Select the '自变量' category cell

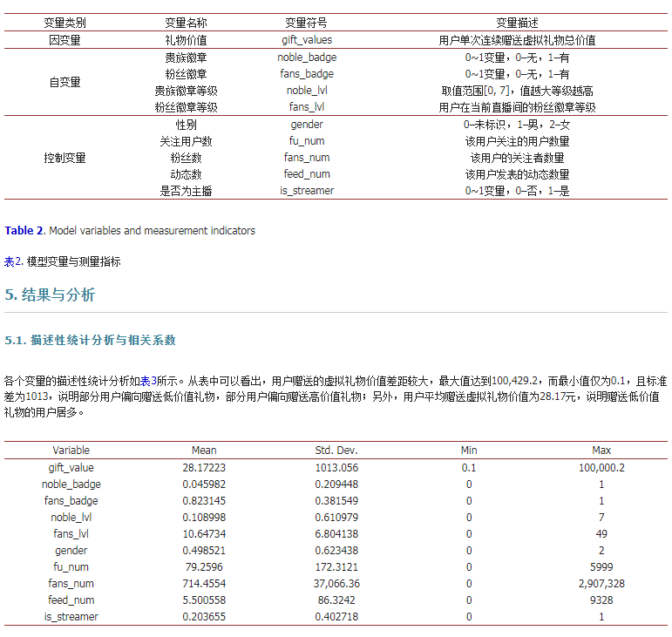click(64, 82)
